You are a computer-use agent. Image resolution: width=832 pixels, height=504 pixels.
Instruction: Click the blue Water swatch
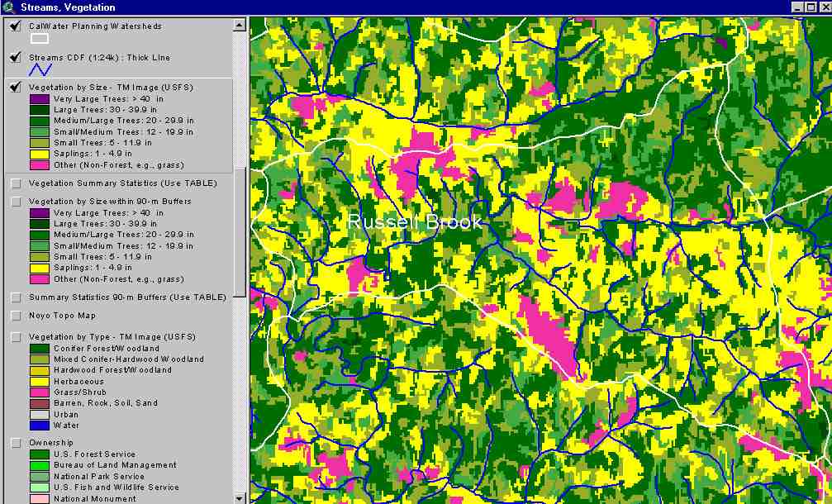(x=40, y=426)
